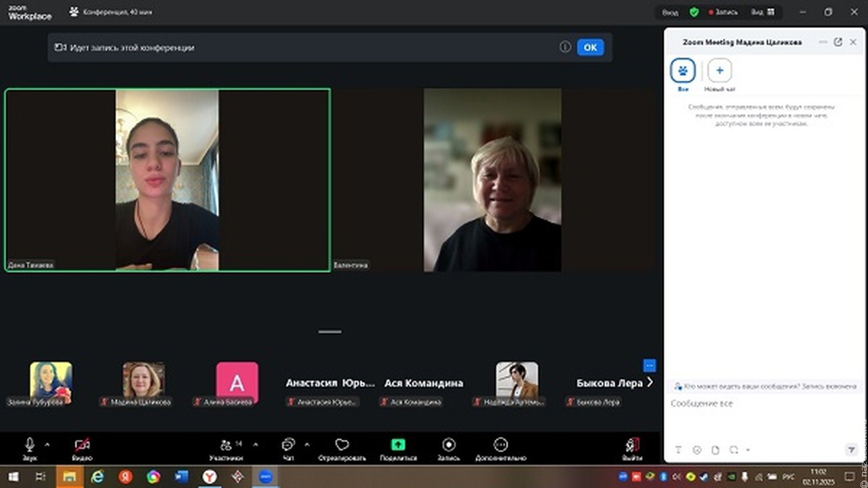This screenshot has width=868, height=488.
Task: Expand the audio options arrow
Action: 47,445
